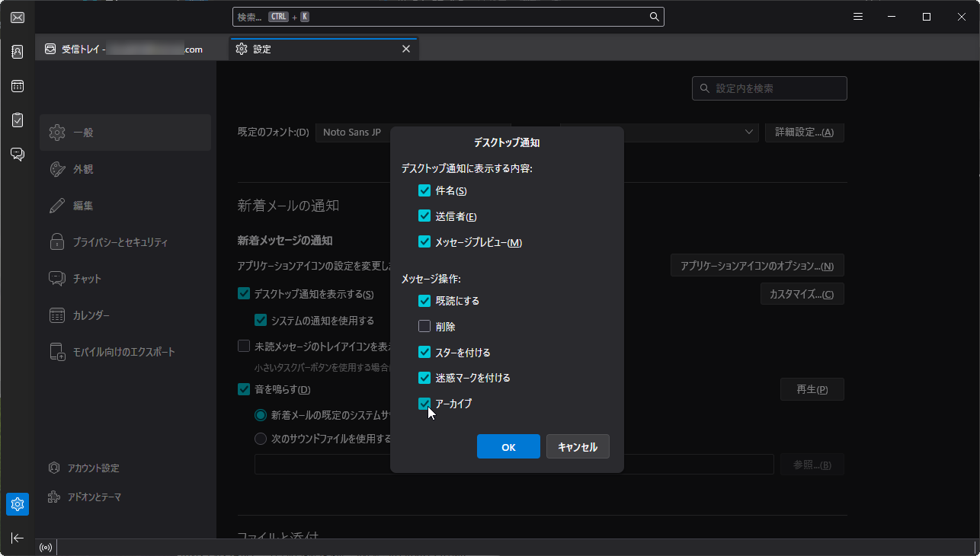The height and width of the screenshot is (556, 980).
Task: Open the Calendar space icon
Action: 18,86
